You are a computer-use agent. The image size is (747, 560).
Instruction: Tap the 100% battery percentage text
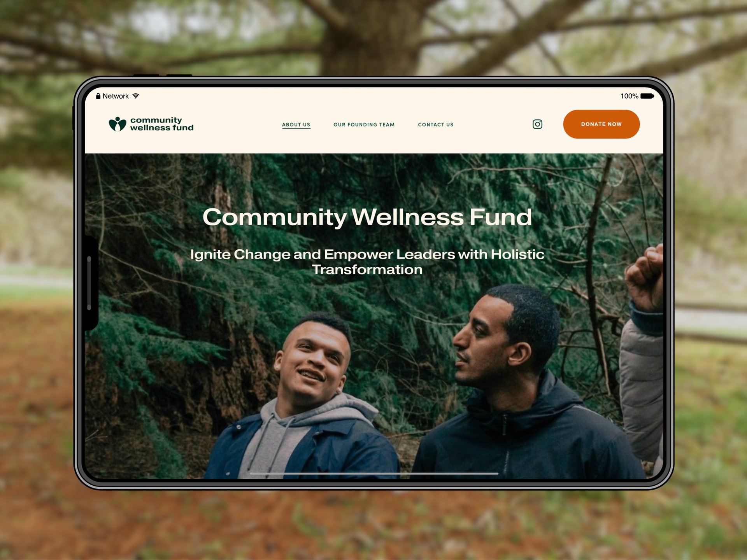tap(629, 96)
